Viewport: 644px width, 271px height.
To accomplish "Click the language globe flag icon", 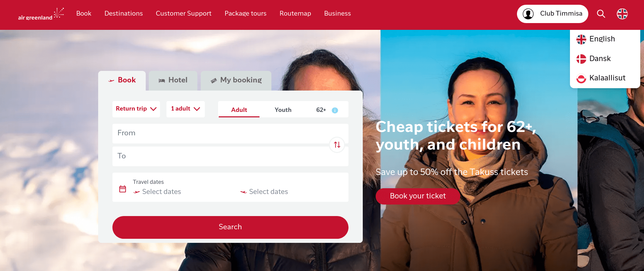I will pyautogui.click(x=622, y=14).
